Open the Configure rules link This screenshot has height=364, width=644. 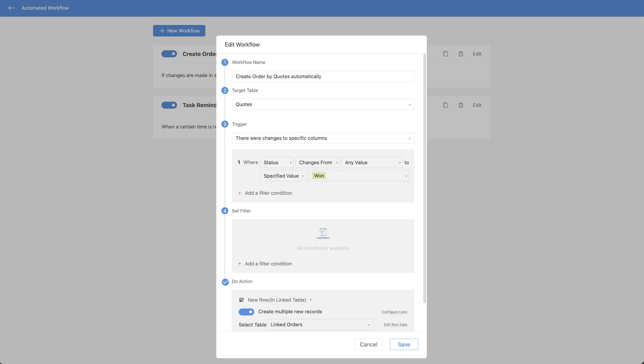(x=394, y=312)
